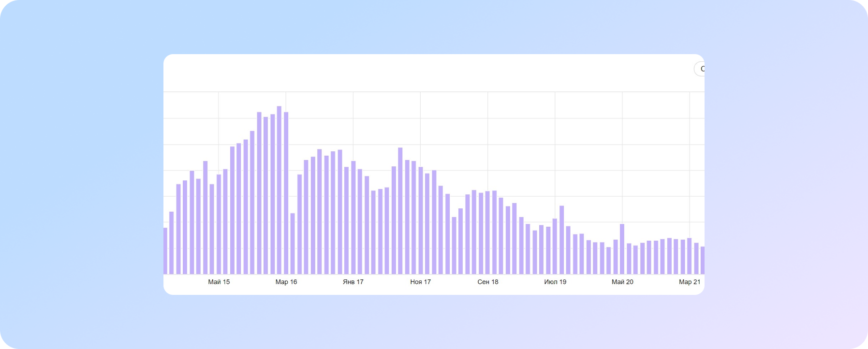Screen dimensions: 868x349
Task: Click the 'Мар 21' axis label
Action: tap(690, 282)
